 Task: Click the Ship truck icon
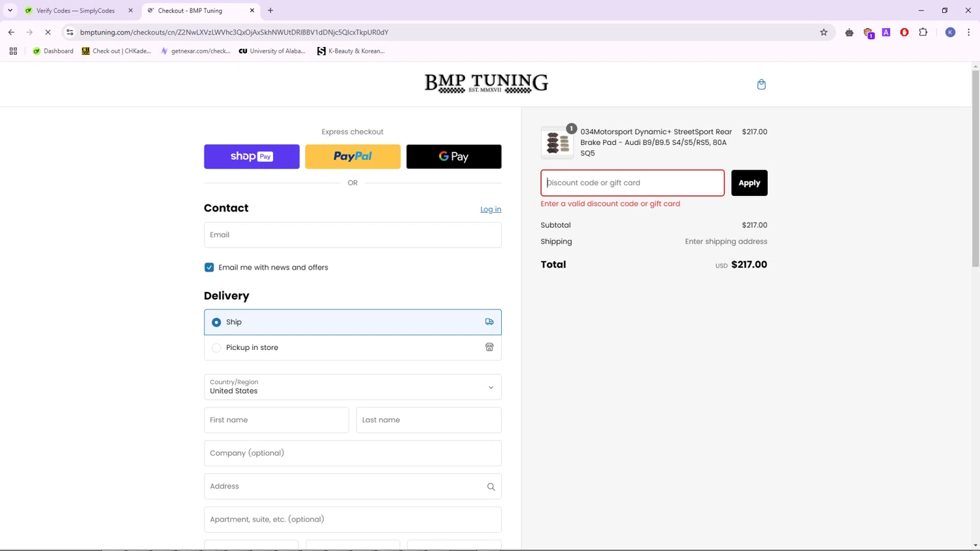pos(489,322)
